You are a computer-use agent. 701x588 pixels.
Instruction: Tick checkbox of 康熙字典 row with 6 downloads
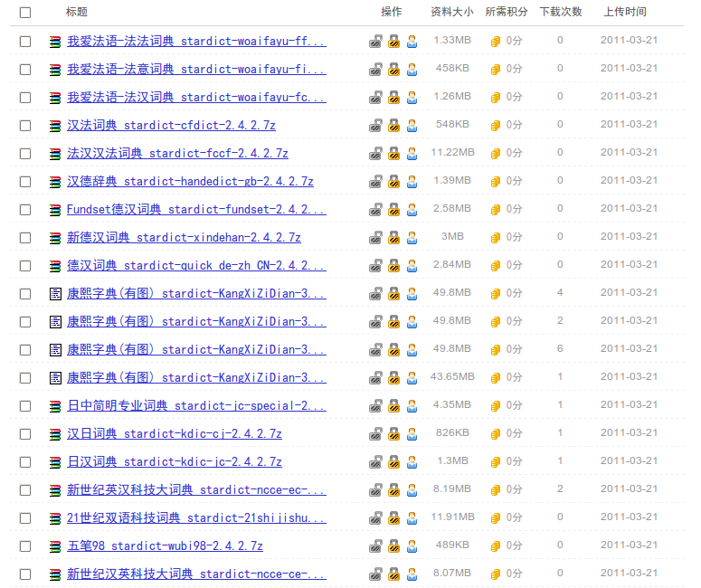click(25, 350)
